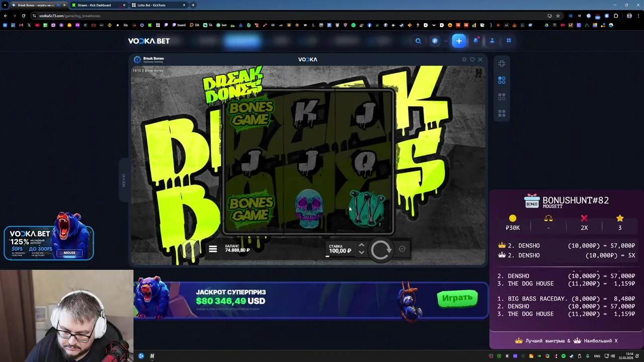Open the 'DA' bookmark
Viewport: 644px width, 362px height.
195,25
